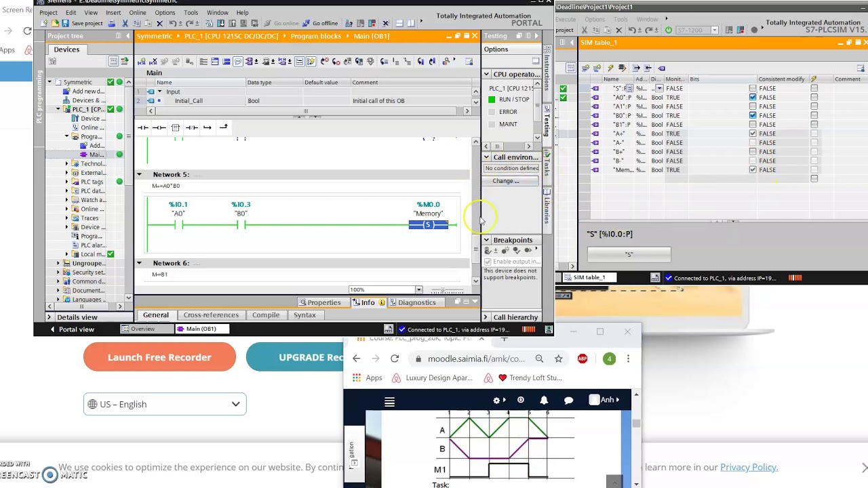Open the US – English language dropdown
The image size is (868, 488).
point(165,405)
